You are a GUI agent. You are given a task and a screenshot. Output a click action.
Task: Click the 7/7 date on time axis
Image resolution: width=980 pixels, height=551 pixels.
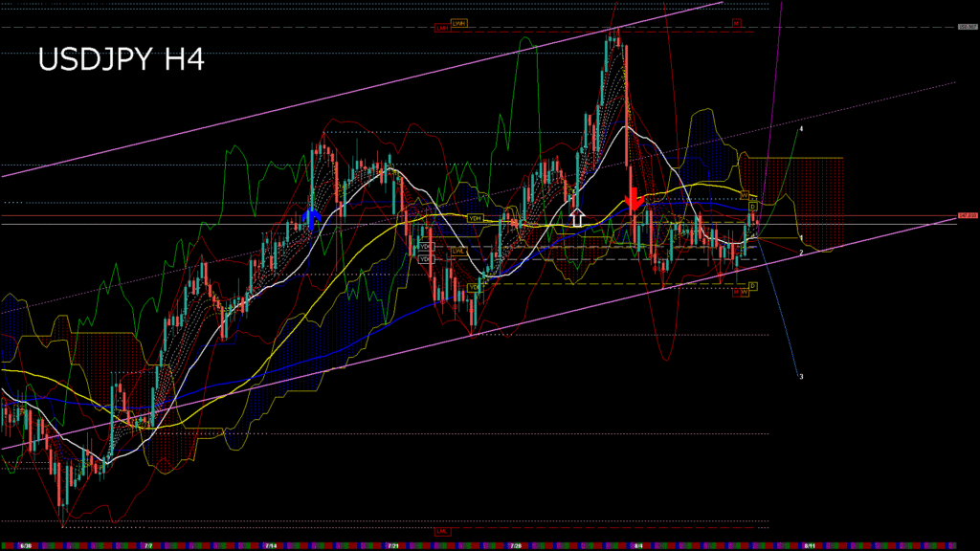point(148,546)
